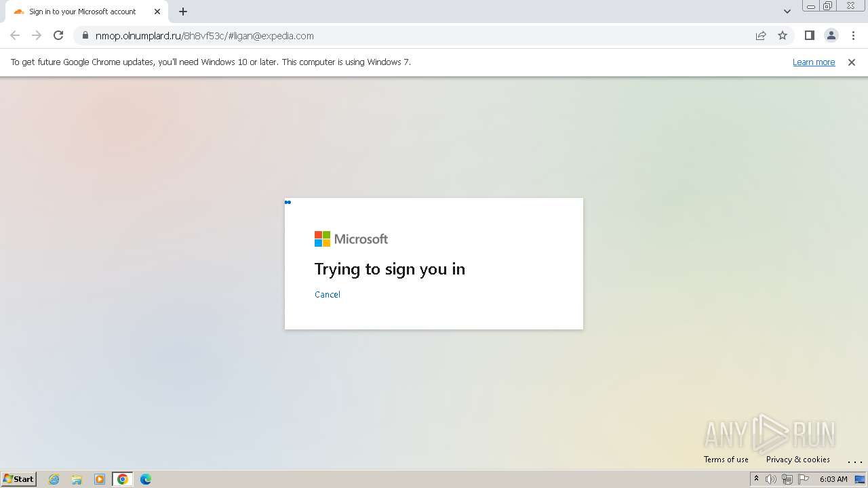
Task: Open Privacy & cookies link
Action: [x=798, y=460]
